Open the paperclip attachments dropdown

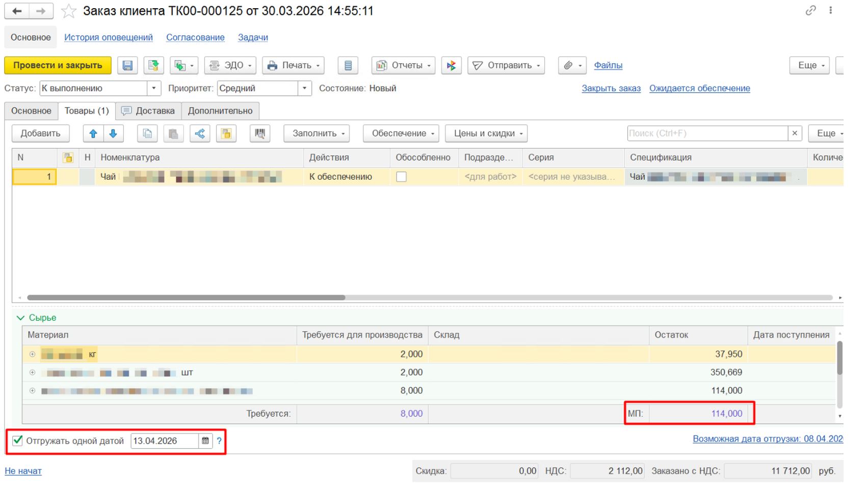tap(573, 65)
